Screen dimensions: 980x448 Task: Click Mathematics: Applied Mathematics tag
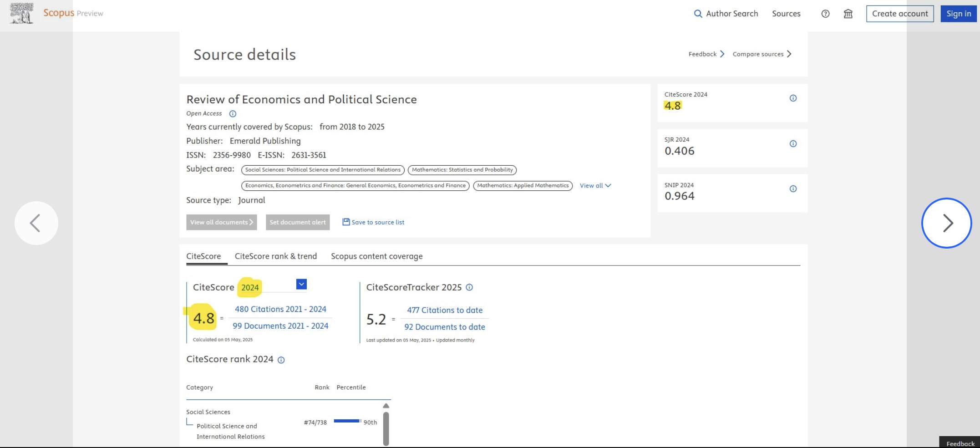click(x=523, y=186)
